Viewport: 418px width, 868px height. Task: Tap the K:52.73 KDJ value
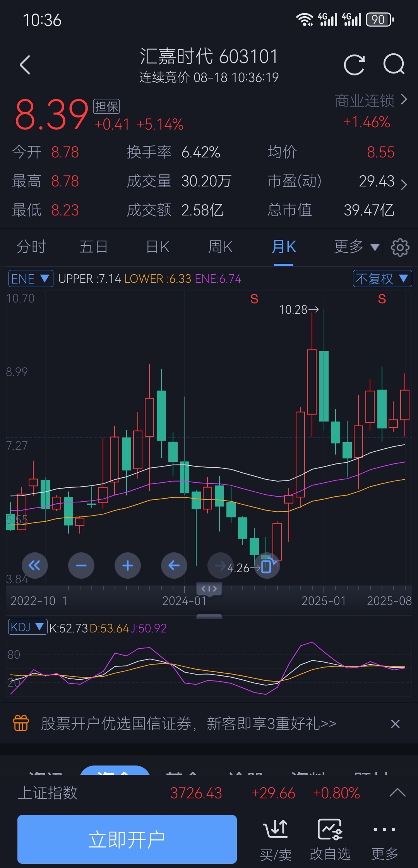(69, 628)
